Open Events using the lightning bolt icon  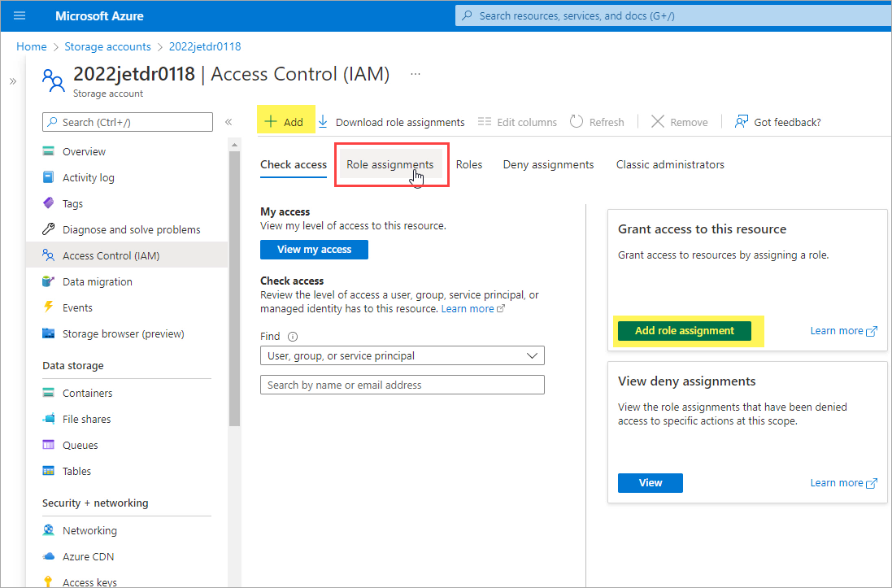49,307
